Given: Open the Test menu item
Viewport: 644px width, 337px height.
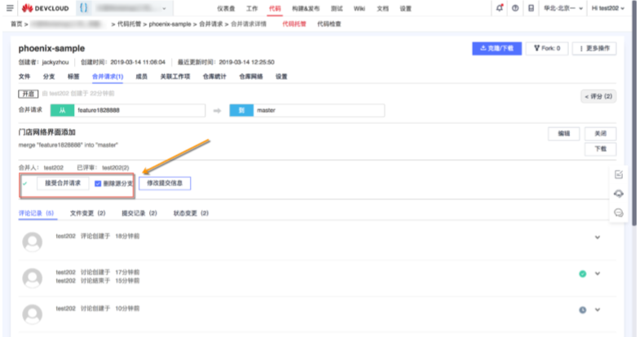Looking at the screenshot, I should click(337, 8).
